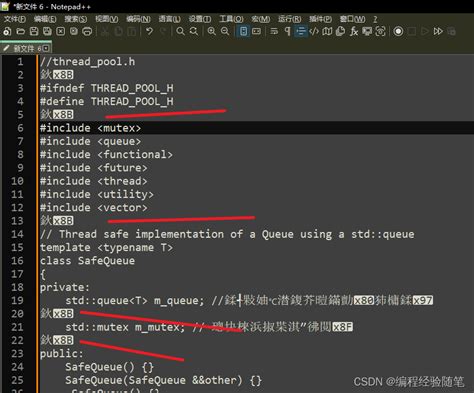Click the //thread_pool.h comment on line 1

click(87, 62)
